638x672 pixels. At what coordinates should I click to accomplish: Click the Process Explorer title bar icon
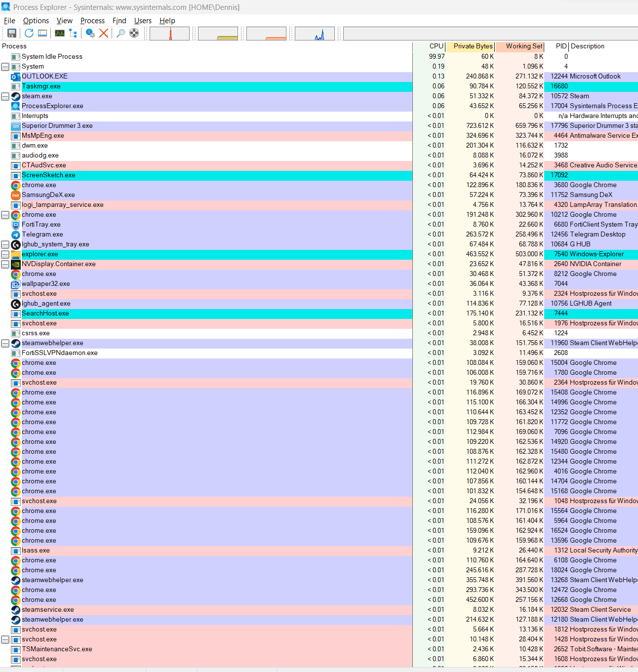click(6, 7)
